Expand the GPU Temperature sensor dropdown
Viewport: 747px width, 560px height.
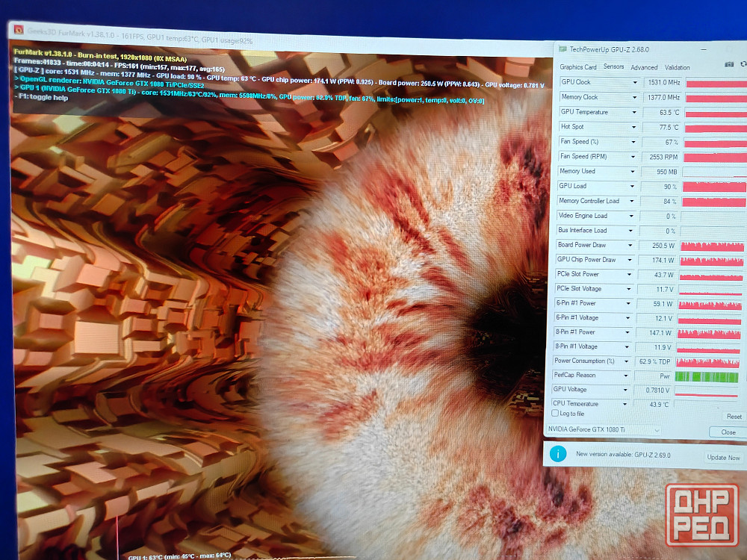[x=635, y=113]
